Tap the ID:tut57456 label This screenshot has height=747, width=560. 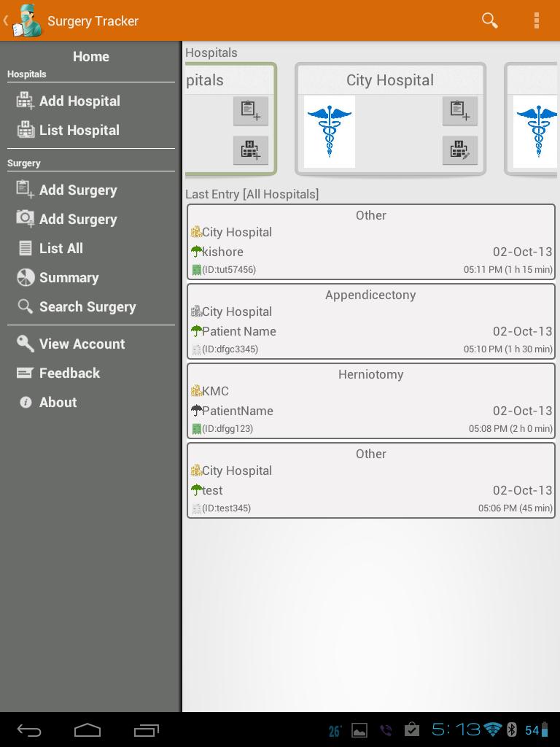(229, 270)
